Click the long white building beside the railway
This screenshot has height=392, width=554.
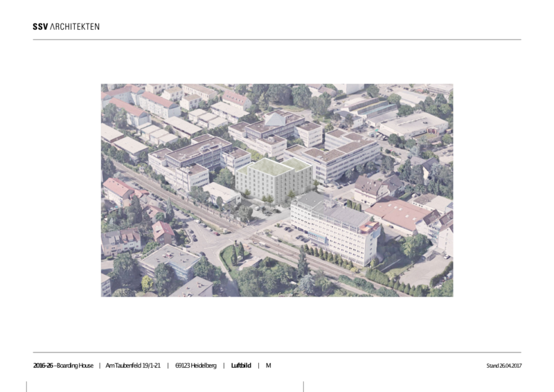pyautogui.click(x=332, y=225)
